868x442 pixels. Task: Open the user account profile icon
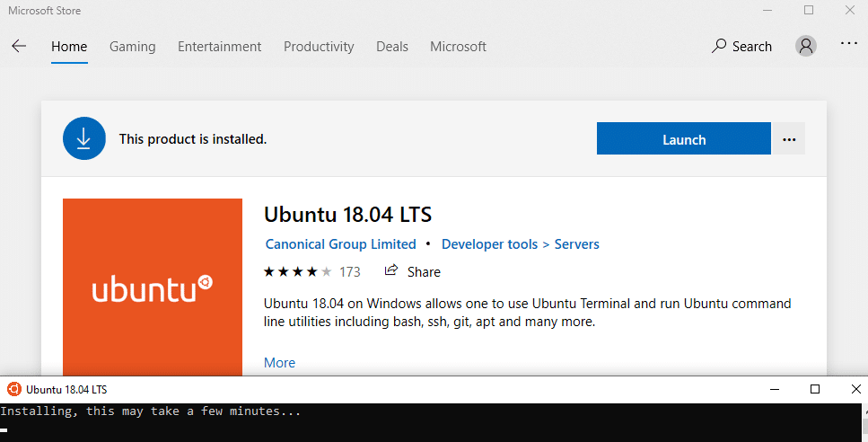pos(806,46)
